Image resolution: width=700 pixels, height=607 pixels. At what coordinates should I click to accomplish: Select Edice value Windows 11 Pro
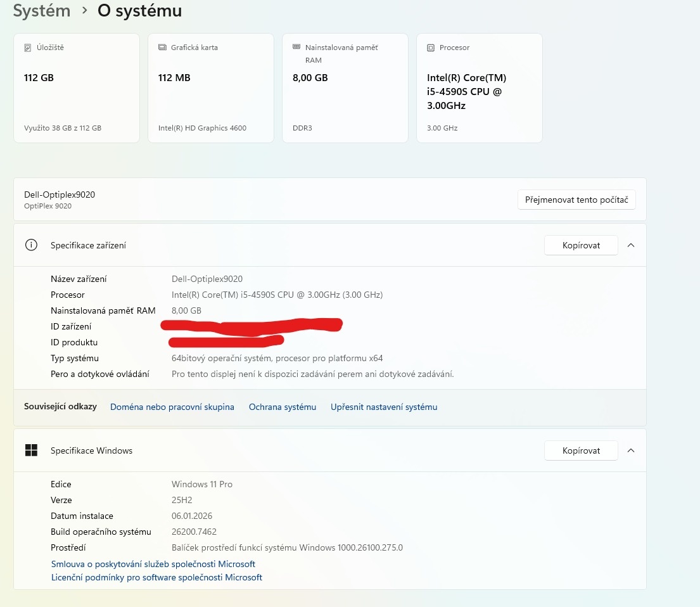pos(202,484)
